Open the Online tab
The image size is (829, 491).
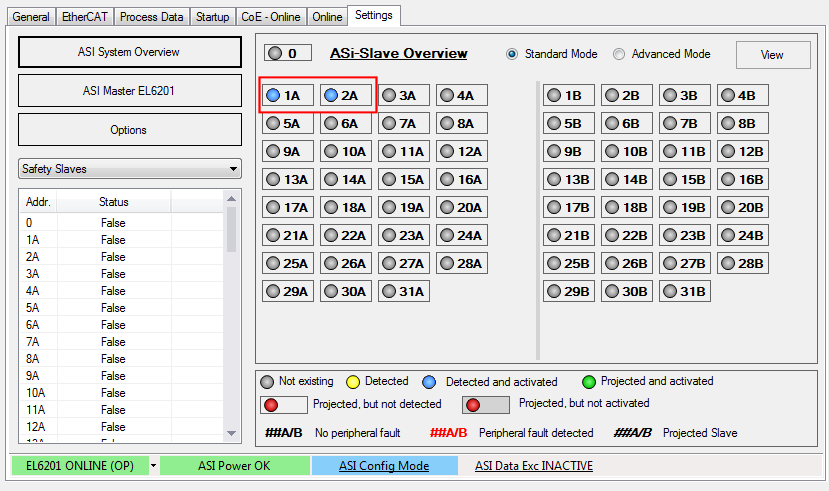point(327,17)
